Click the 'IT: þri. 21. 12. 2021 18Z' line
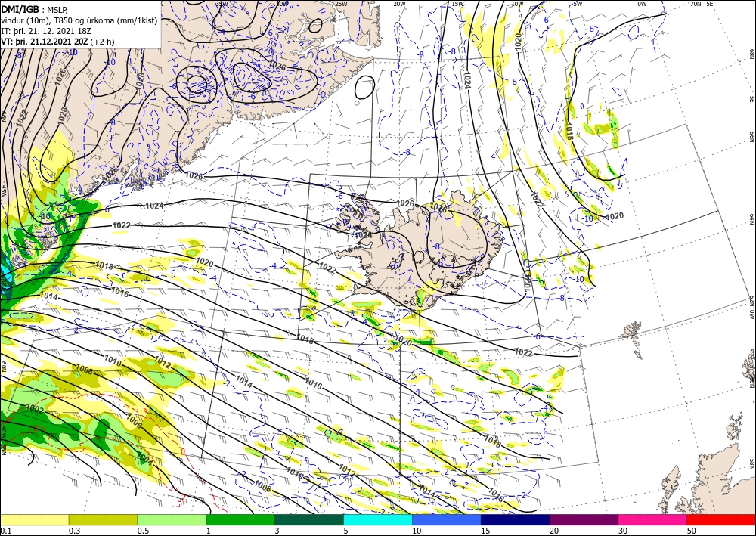Screen dimensions: 756x536 [x=46, y=31]
